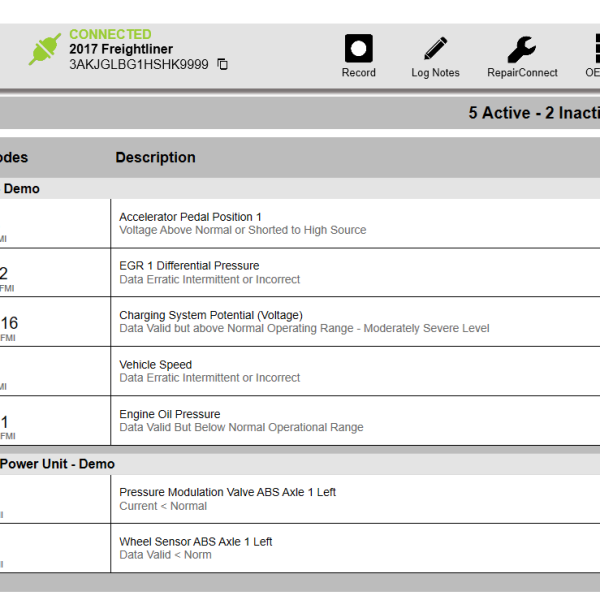Select Accelerator Pedal Position 1 fault row

[x=190, y=217]
